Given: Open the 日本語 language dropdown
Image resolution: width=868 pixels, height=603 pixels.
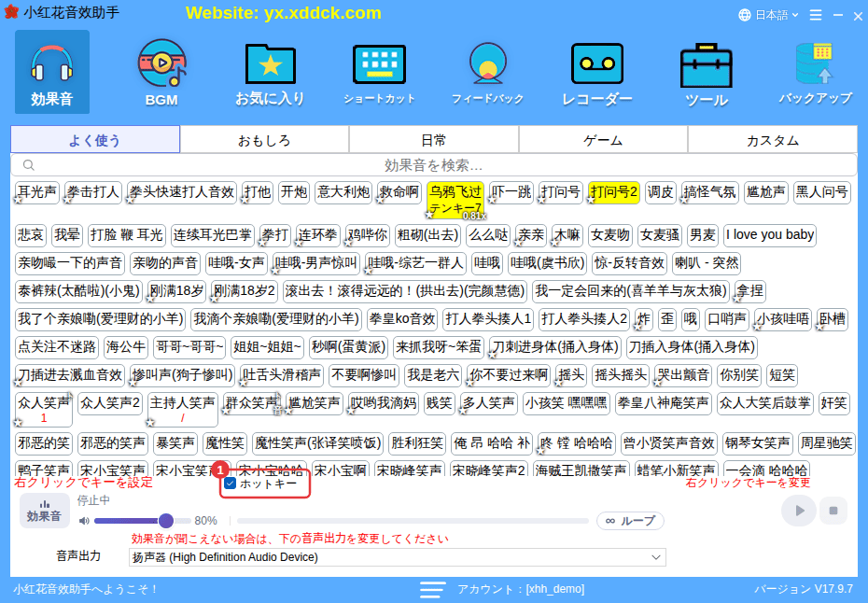Looking at the screenshot, I should [x=768, y=15].
